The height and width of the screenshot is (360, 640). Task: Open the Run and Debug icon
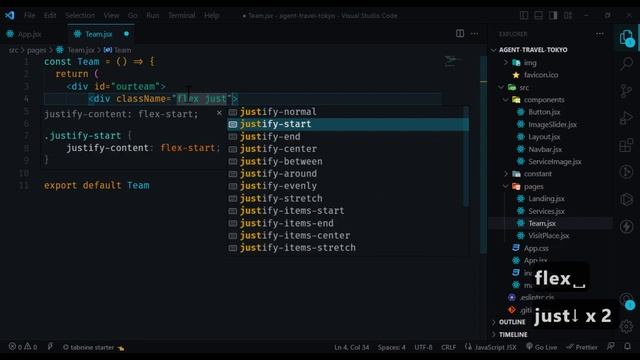(626, 118)
